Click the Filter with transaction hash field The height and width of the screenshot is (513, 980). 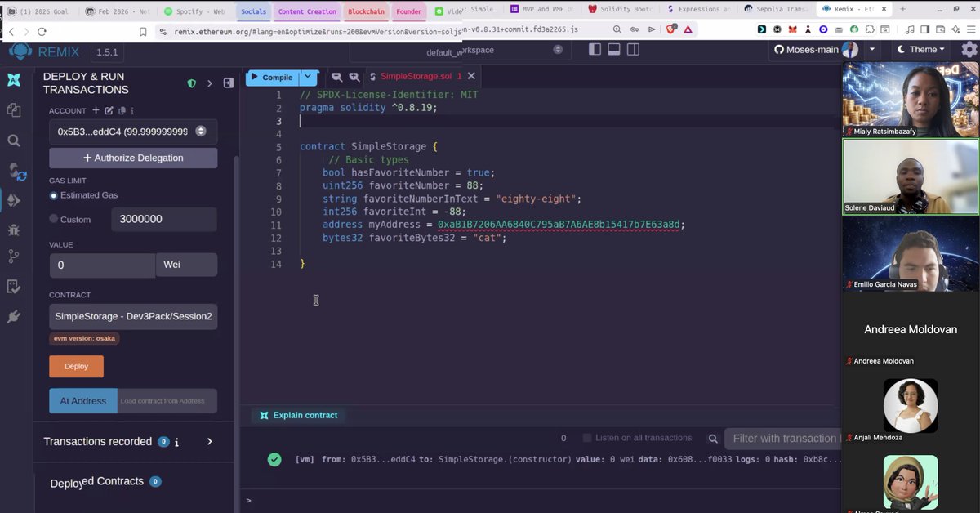point(782,439)
